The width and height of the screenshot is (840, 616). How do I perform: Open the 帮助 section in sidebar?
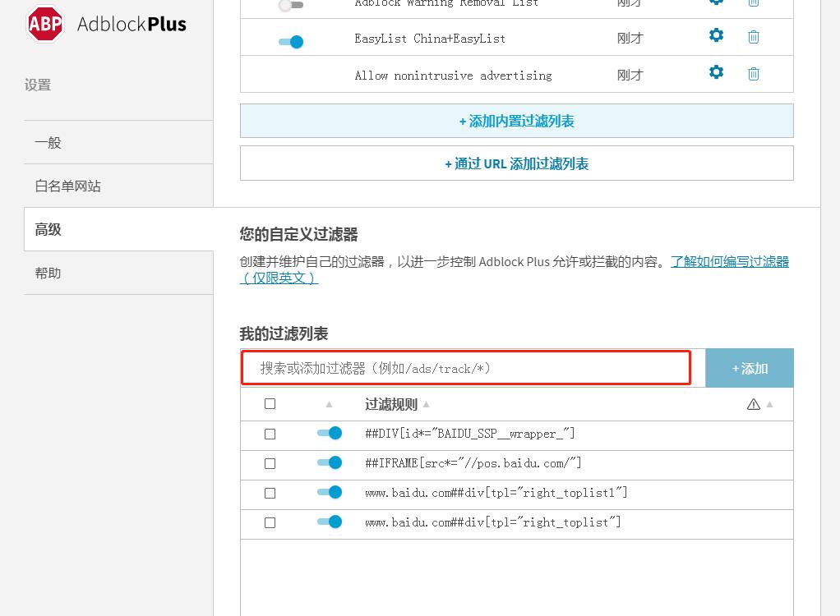[48, 273]
